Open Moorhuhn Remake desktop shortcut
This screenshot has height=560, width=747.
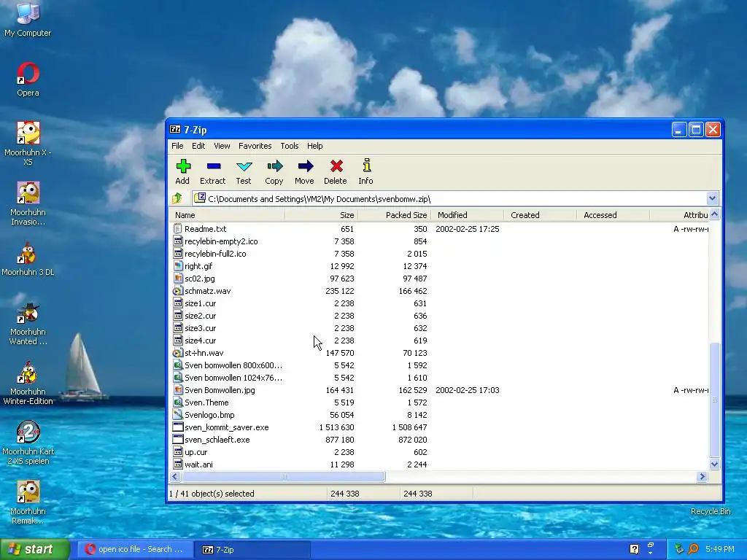tap(28, 502)
